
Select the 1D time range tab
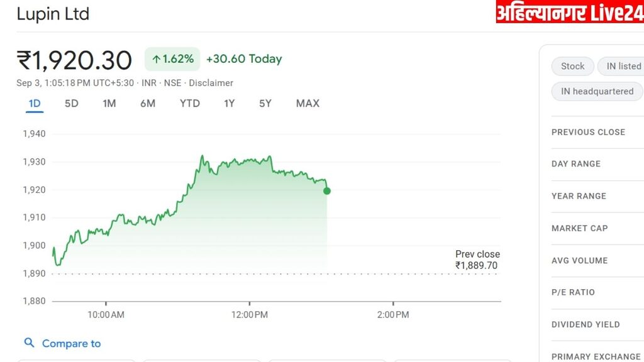pos(35,103)
